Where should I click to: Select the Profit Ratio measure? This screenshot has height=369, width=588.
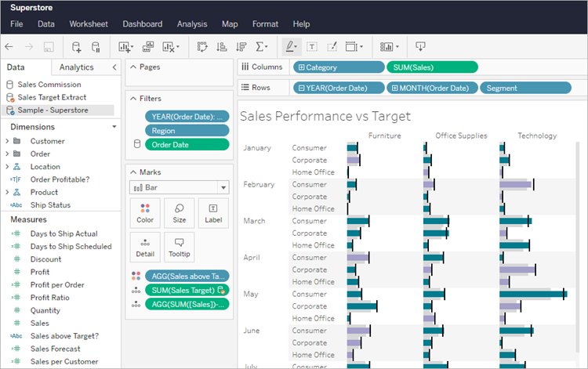[x=50, y=298]
